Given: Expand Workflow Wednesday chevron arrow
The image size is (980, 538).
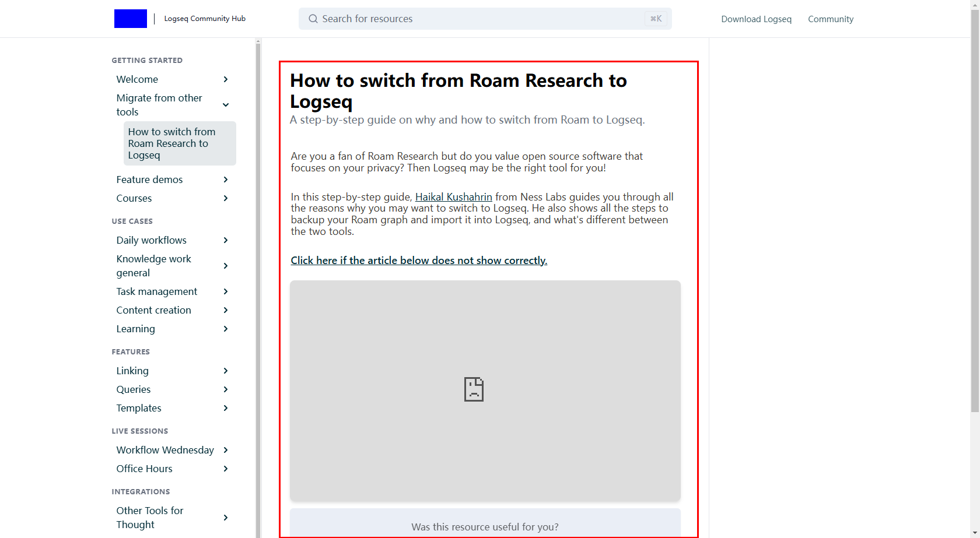Looking at the screenshot, I should pyautogui.click(x=226, y=450).
